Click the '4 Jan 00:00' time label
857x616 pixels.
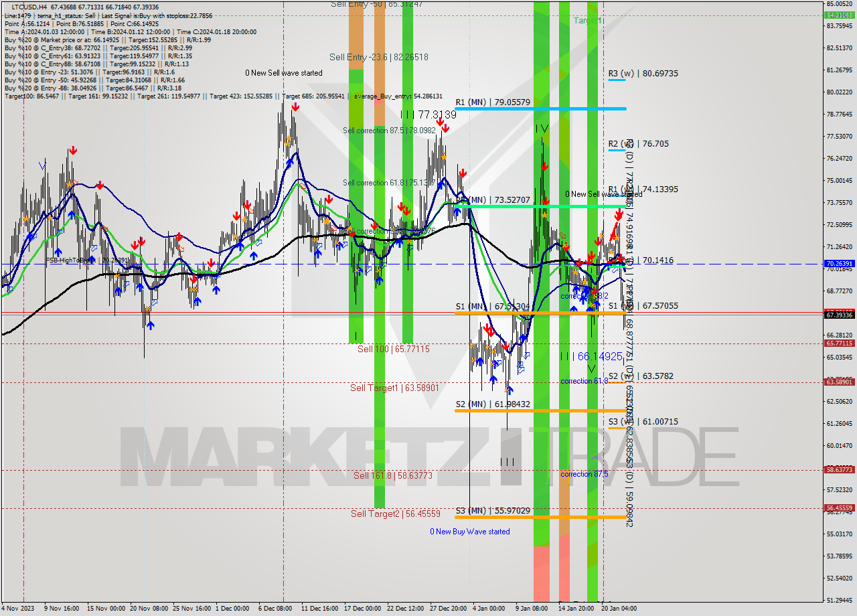tap(489, 609)
